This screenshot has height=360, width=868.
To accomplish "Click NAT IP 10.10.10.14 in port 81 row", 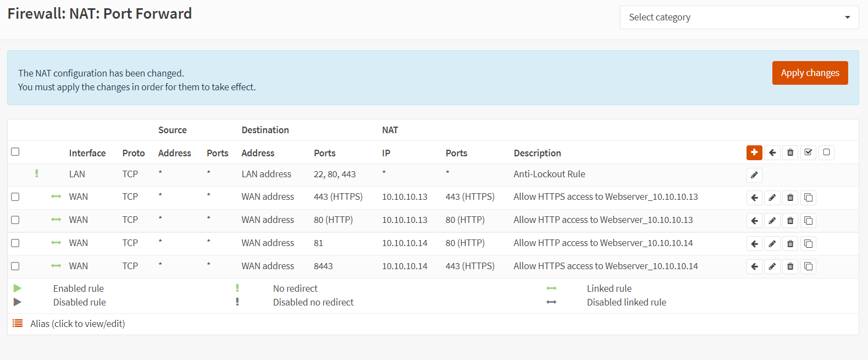I will coord(405,243).
